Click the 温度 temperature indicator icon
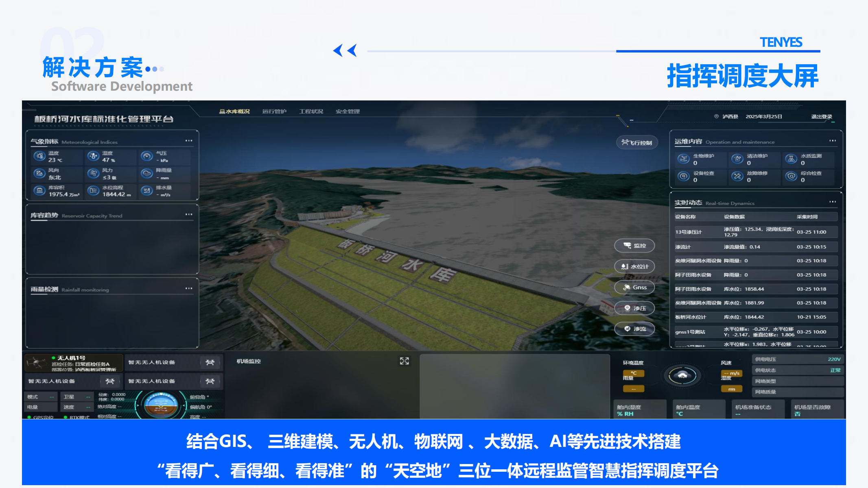The width and height of the screenshot is (868, 488). click(x=39, y=156)
